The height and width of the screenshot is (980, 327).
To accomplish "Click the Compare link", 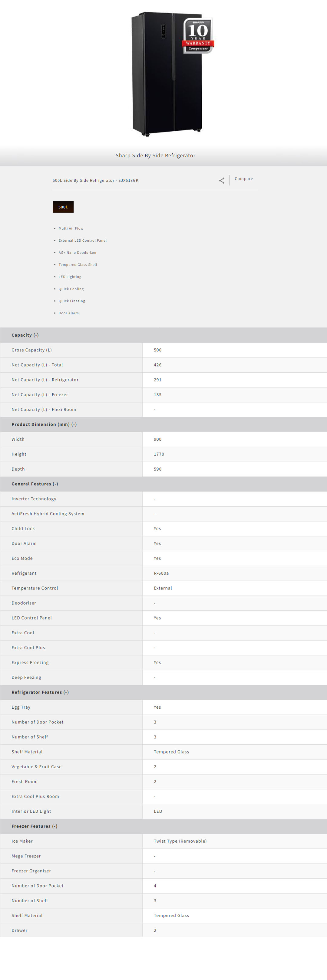I will pos(244,179).
